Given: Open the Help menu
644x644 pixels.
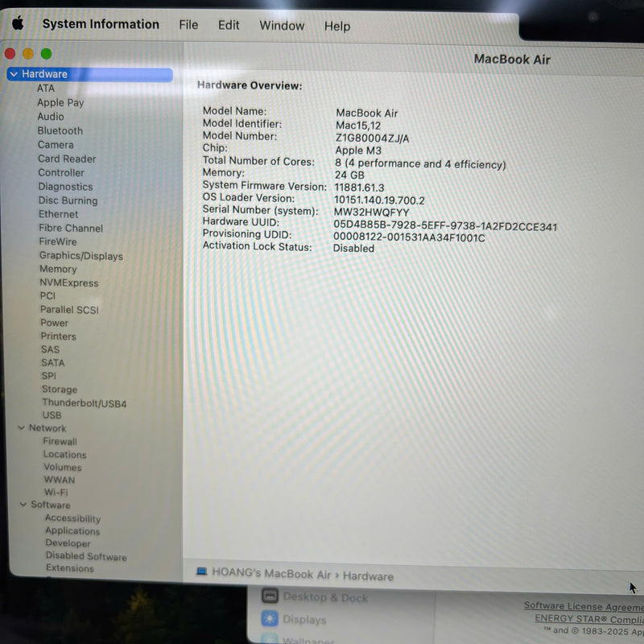Looking at the screenshot, I should pyautogui.click(x=337, y=26).
